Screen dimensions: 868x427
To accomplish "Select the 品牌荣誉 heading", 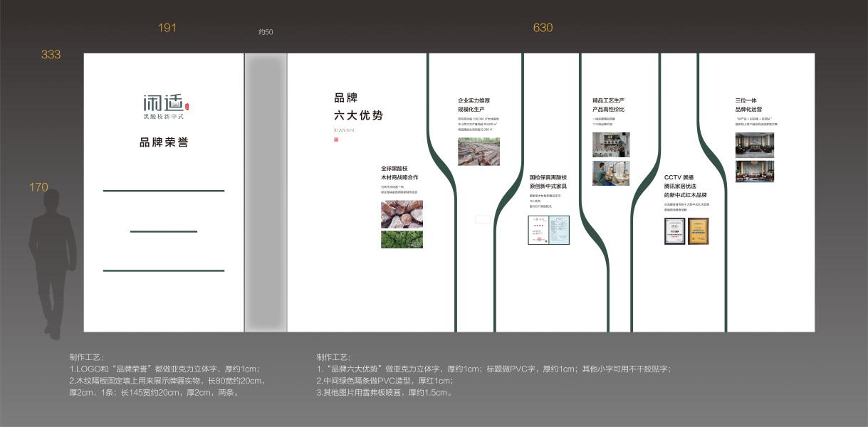I will pos(164,142).
